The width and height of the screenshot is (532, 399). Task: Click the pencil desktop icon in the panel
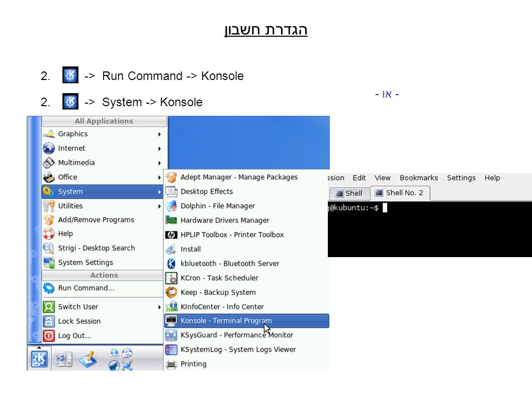tap(88, 359)
